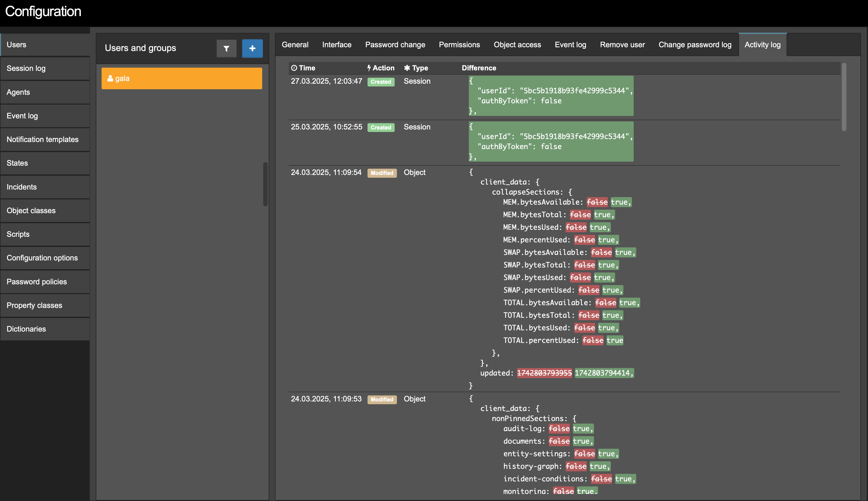Screen dimensions: 868x501
Task: Go to Scripts section
Action: click(45, 234)
